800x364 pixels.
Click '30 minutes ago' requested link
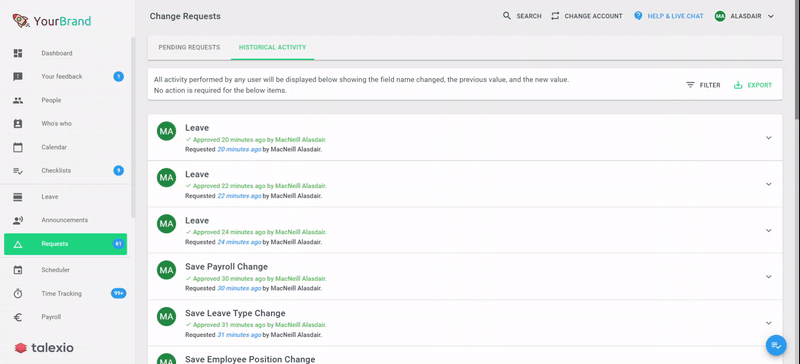(239, 288)
